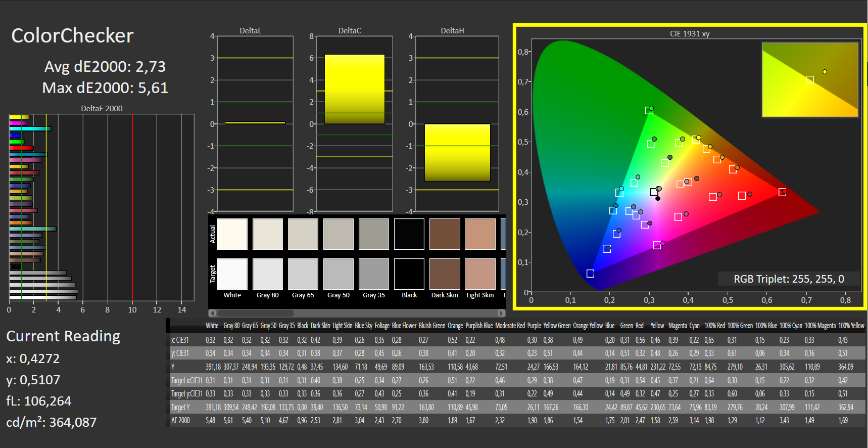Click the 'Dark Skin' label under swatches
The width and height of the screenshot is (868, 448).
(x=445, y=295)
